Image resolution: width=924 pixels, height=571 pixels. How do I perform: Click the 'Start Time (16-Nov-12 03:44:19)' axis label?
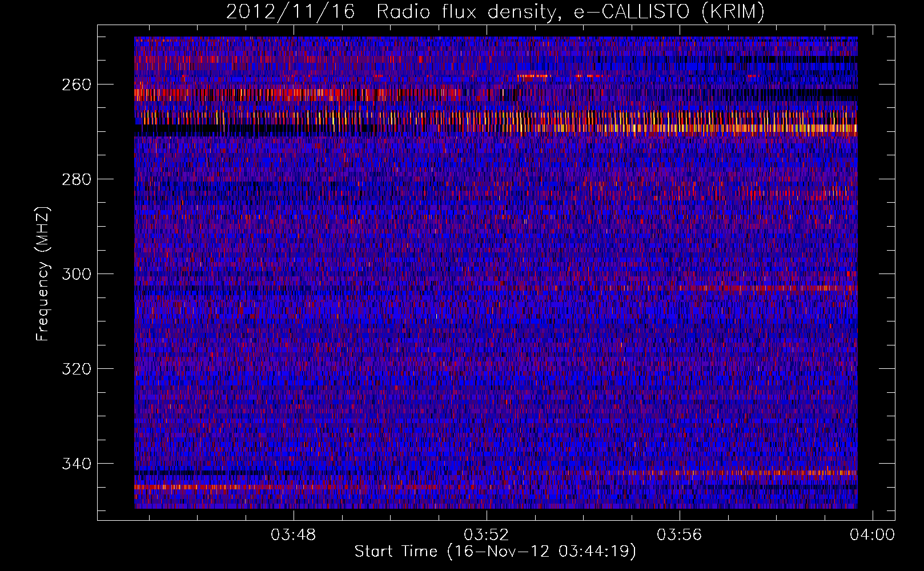pyautogui.click(x=495, y=552)
